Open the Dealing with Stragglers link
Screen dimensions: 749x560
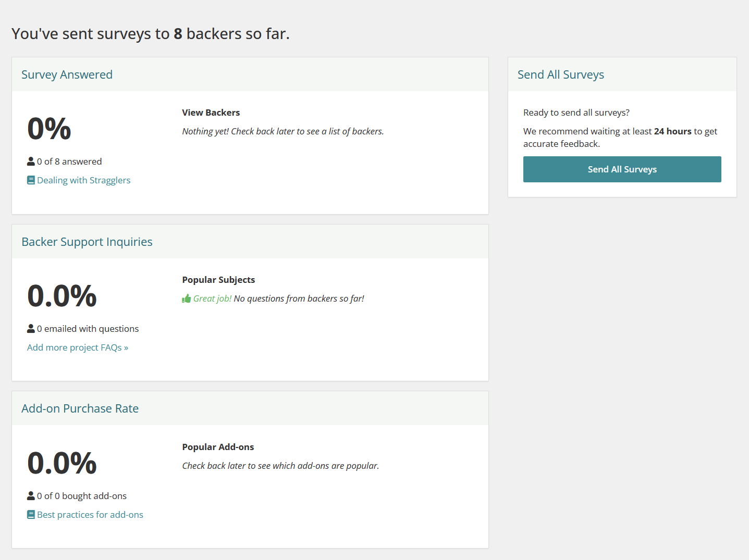click(83, 180)
